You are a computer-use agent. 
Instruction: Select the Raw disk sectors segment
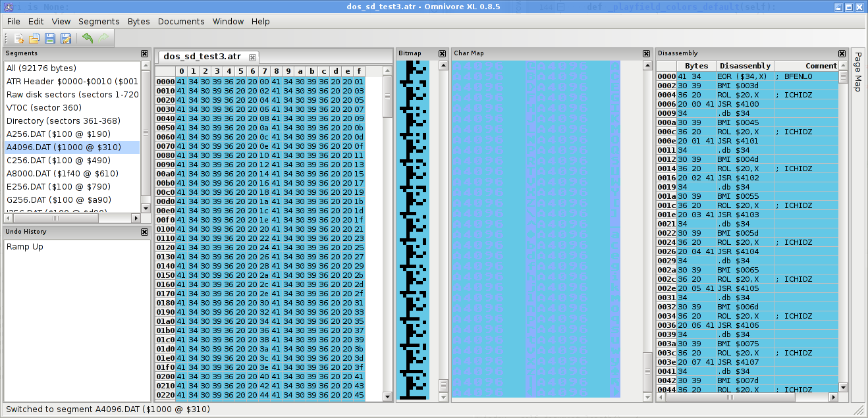(x=72, y=94)
